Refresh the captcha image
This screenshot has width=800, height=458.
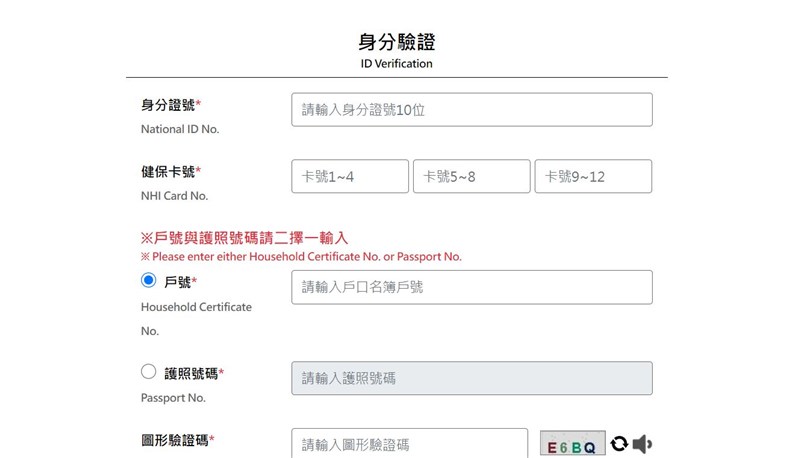point(620,444)
